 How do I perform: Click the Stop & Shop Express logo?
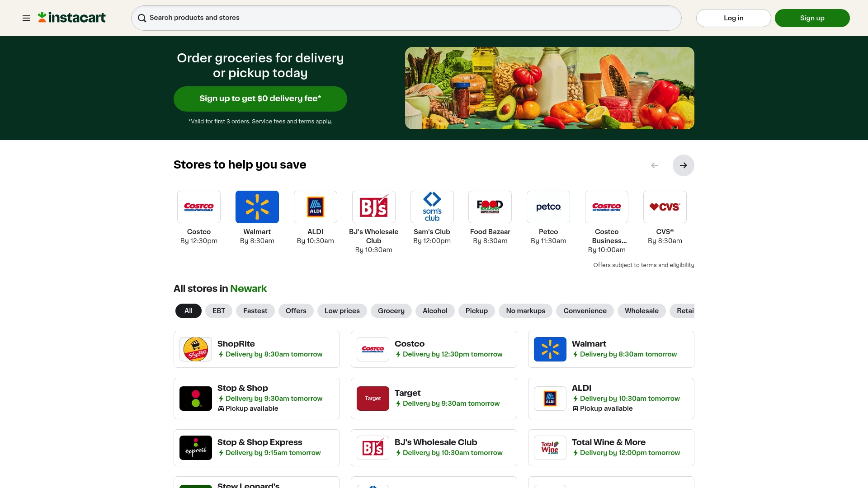(x=196, y=448)
